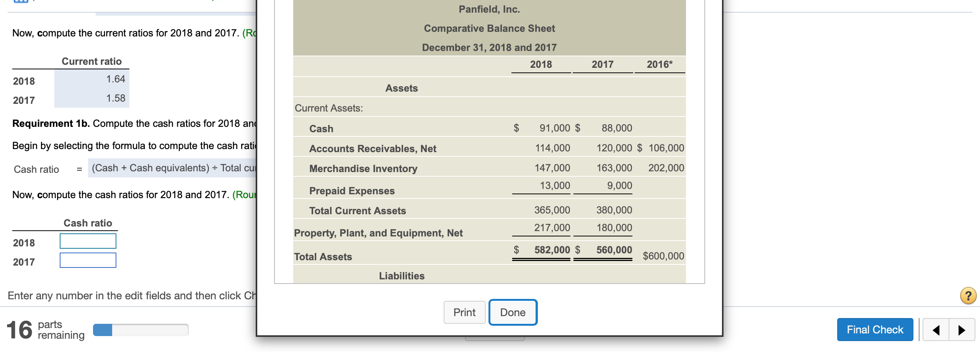Click the Prepaid Expenses row label

pos(352,191)
